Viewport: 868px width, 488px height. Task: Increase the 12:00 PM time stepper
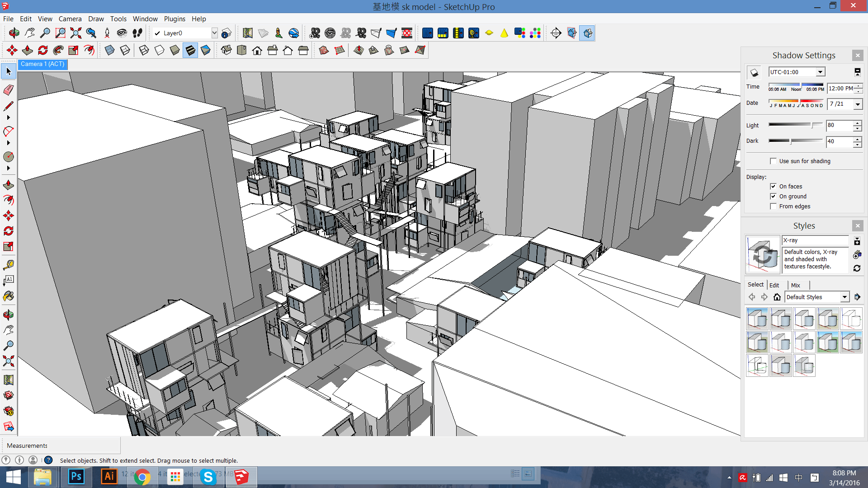[x=859, y=86]
